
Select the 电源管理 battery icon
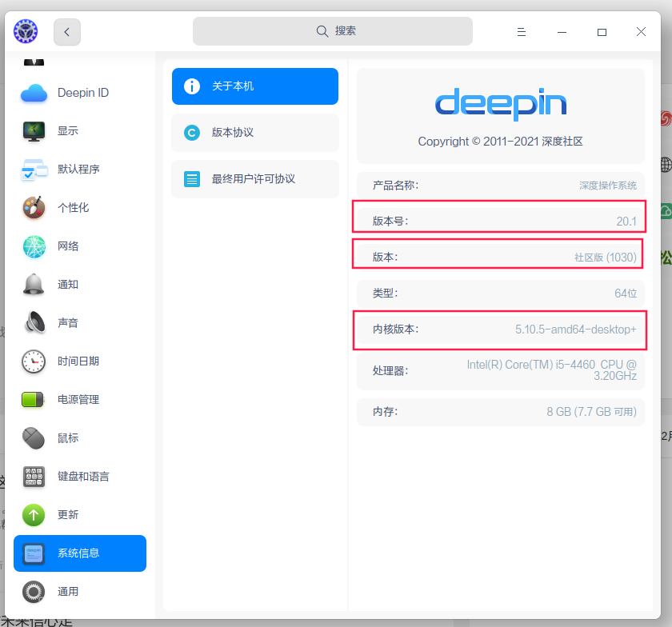tap(33, 400)
